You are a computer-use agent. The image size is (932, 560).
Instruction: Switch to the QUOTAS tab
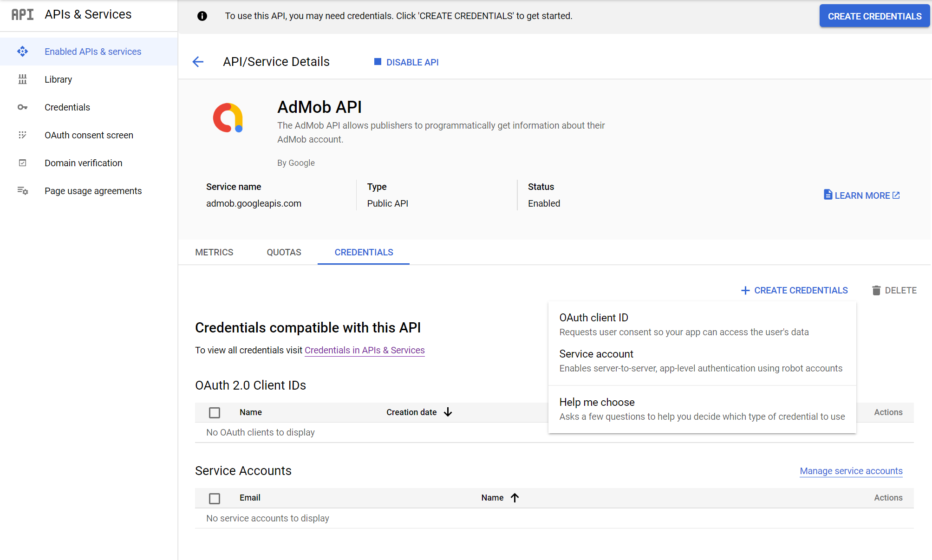(x=284, y=252)
